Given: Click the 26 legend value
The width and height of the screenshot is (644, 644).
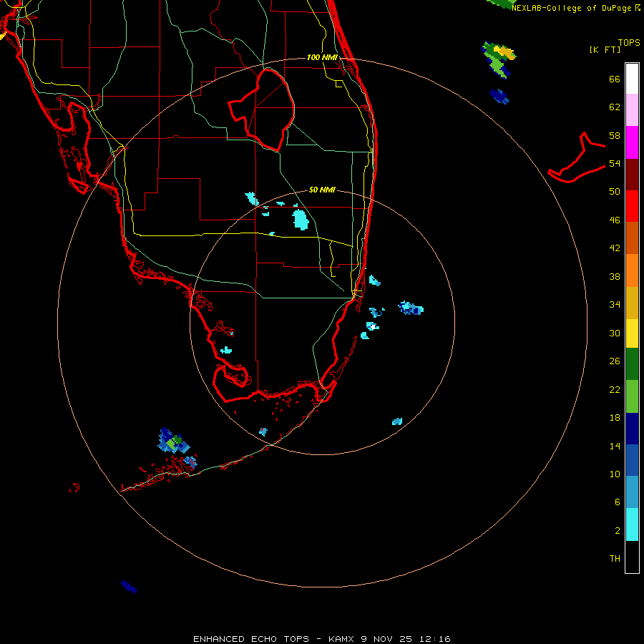Looking at the screenshot, I should point(615,361).
